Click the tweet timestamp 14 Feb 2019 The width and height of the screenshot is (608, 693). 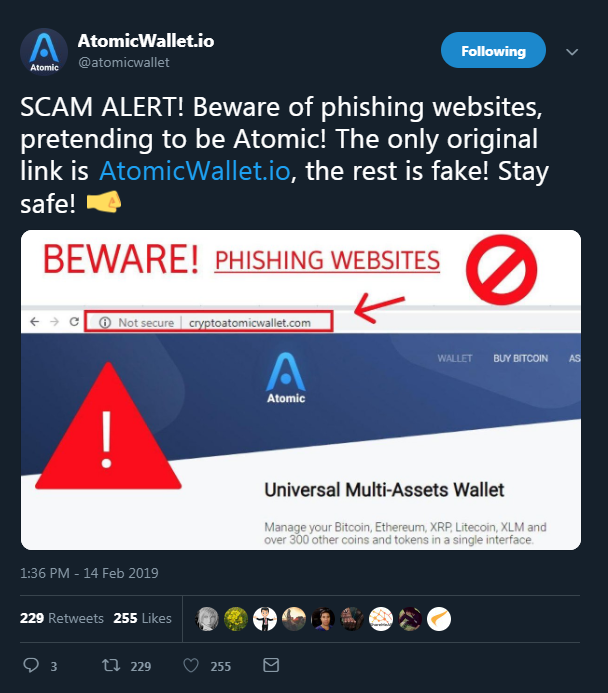[x=89, y=573]
